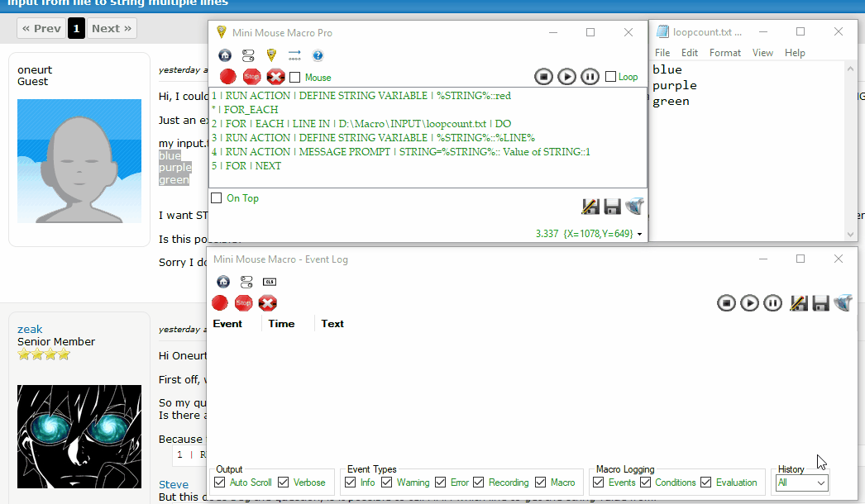Image resolution: width=865 pixels, height=504 pixels.
Task: Save the macro with floppy icon in Macro Pro
Action: click(x=612, y=207)
